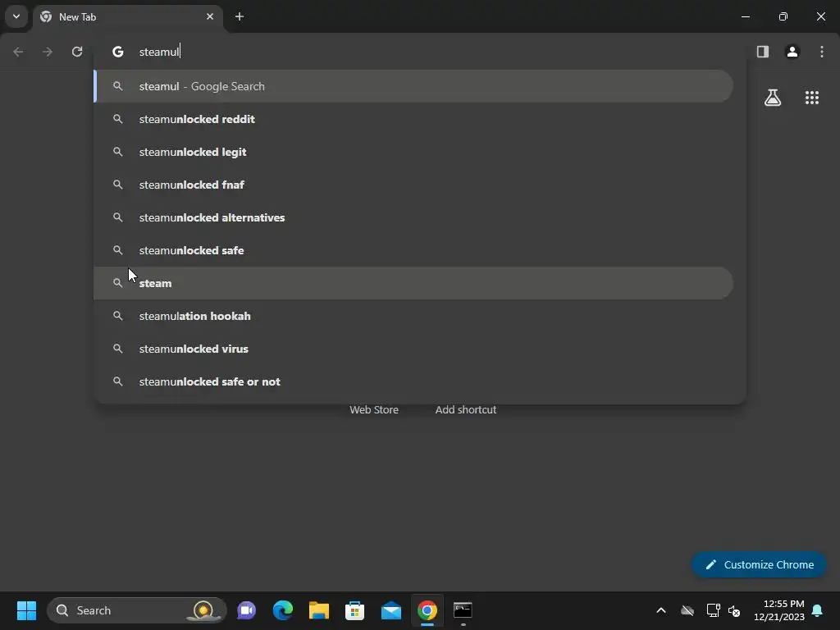Click the back navigation arrow
This screenshot has height=630, width=840.
click(x=18, y=52)
